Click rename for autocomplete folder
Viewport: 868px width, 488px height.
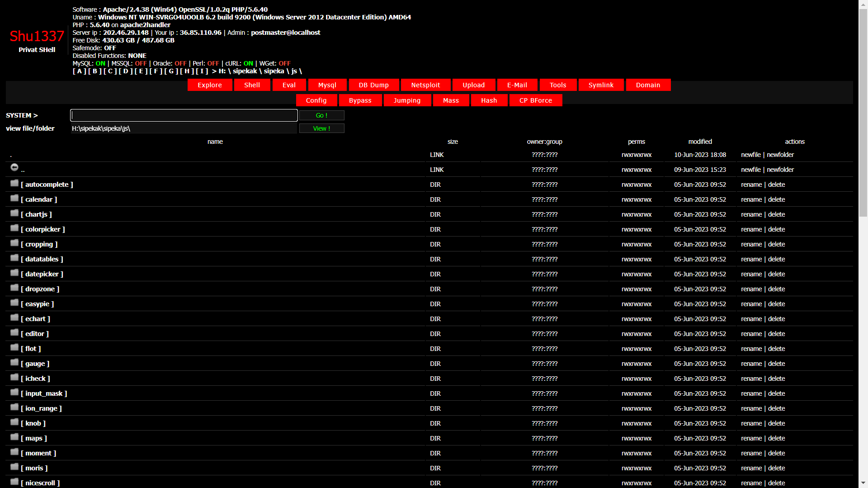751,185
